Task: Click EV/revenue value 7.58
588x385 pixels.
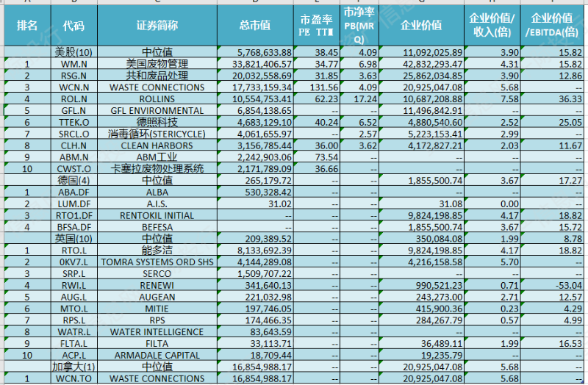Action: [x=492, y=98]
